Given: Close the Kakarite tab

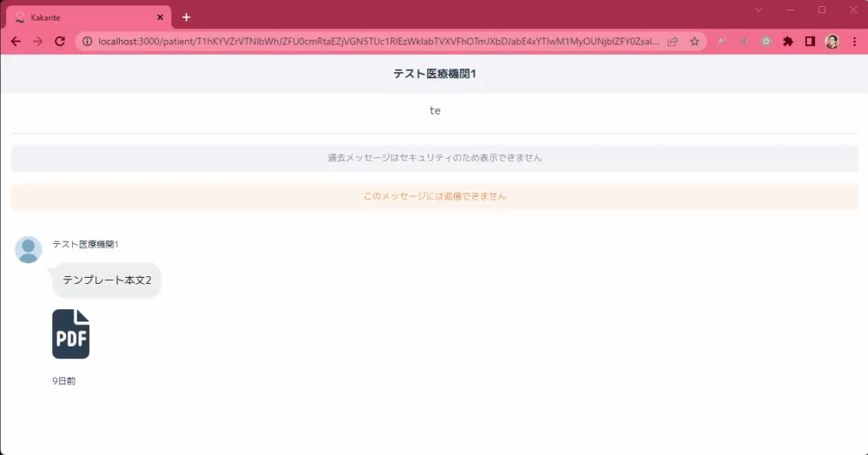Looking at the screenshot, I should [x=160, y=17].
